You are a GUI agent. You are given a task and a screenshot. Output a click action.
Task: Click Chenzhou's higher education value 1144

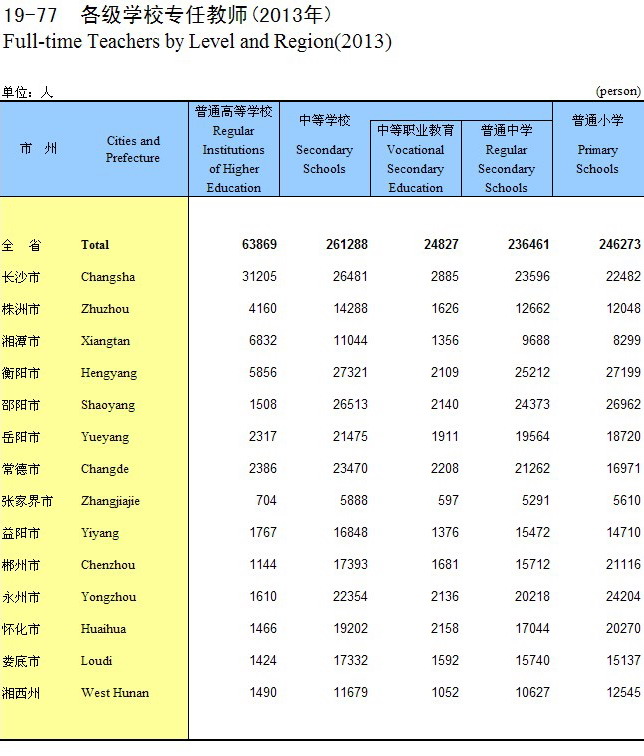[x=263, y=564]
